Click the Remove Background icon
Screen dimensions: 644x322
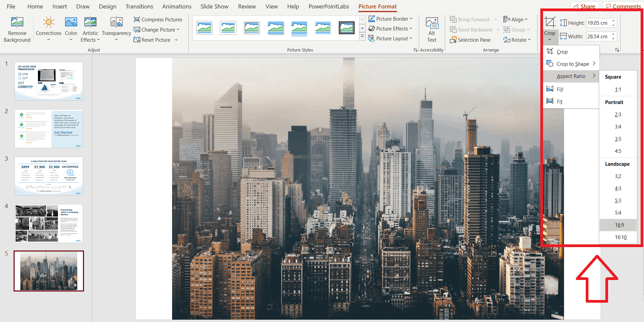pos(17,22)
